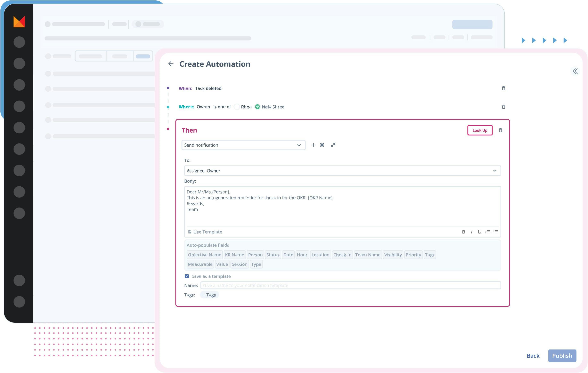This screenshot has height=373, width=588.
Task: Uncheck Save as a template
Action: pyautogui.click(x=187, y=276)
